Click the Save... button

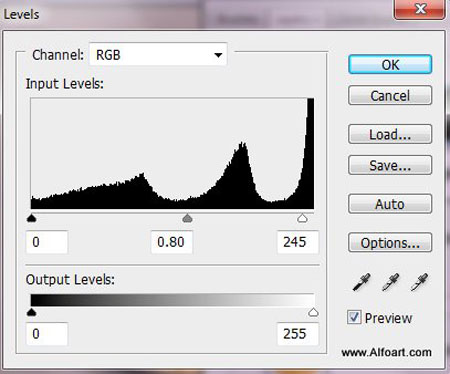pyautogui.click(x=390, y=165)
